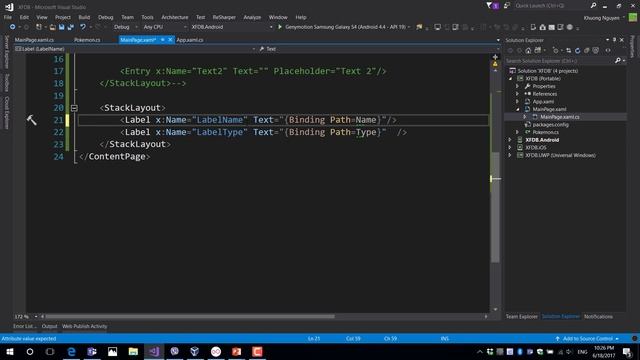Open the File menu
The width and height of the screenshot is (640, 360).
(8, 17)
